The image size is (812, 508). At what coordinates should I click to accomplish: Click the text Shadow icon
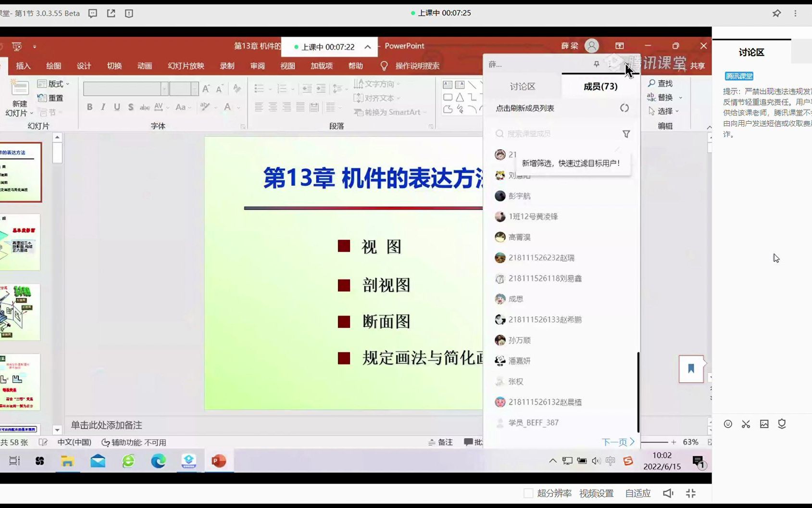[x=131, y=107]
